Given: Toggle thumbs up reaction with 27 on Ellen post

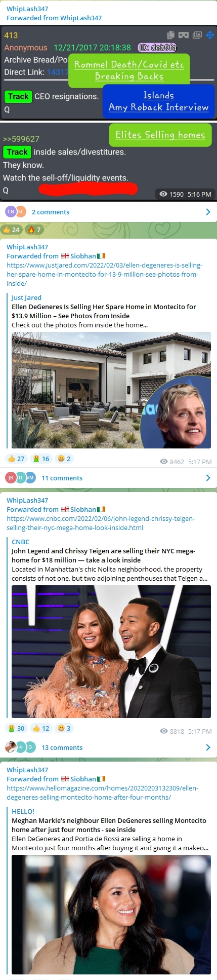Looking at the screenshot, I should [x=16, y=459].
